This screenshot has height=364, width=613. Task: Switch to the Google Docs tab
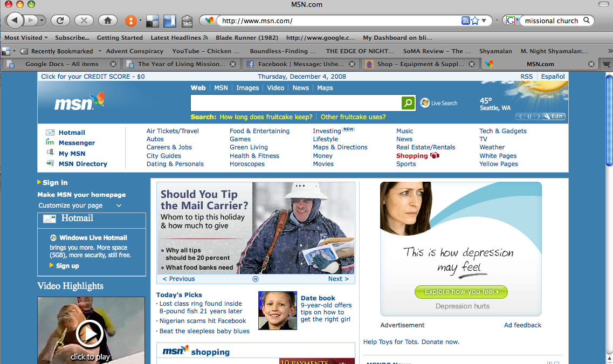pyautogui.click(x=60, y=64)
